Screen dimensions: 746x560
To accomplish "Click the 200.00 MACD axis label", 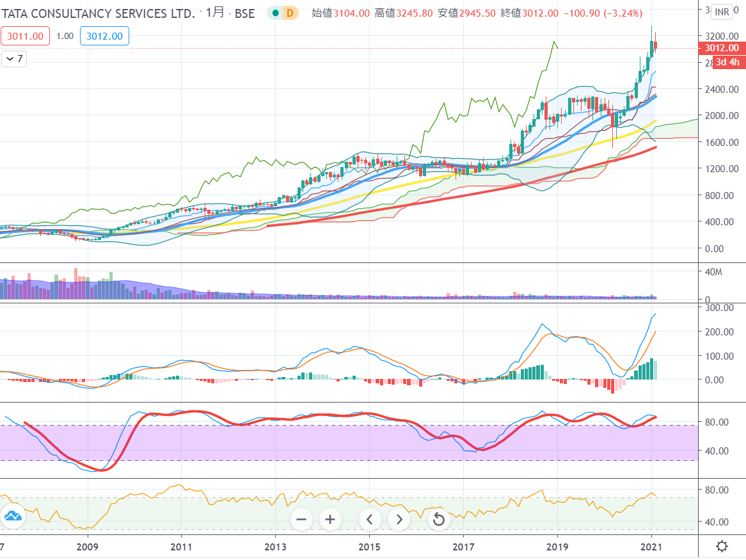I will 719,332.
